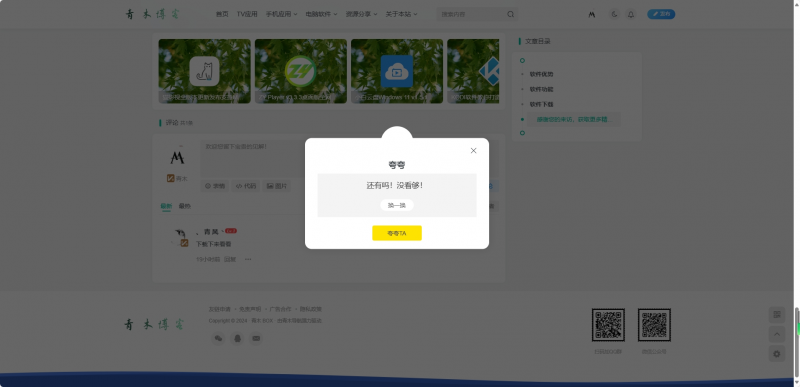800x387 pixels.
Task: Click the left QR code for the QQ group
Action: click(x=608, y=325)
